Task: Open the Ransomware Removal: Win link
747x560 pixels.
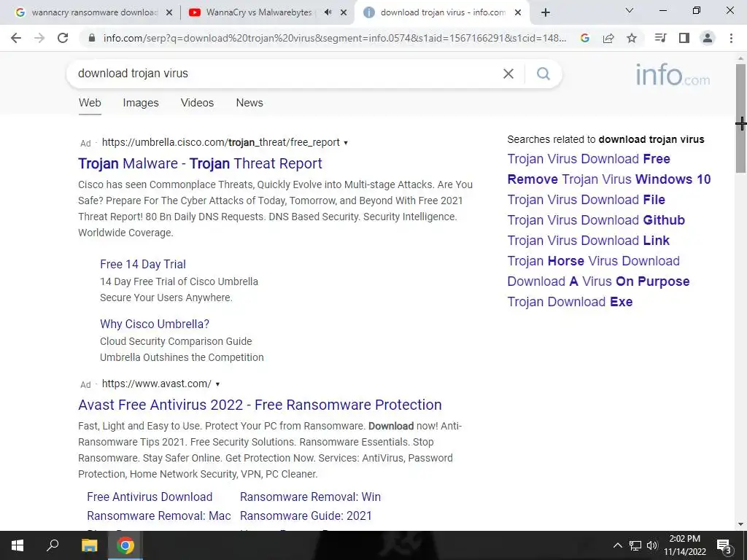Action: [x=310, y=497]
